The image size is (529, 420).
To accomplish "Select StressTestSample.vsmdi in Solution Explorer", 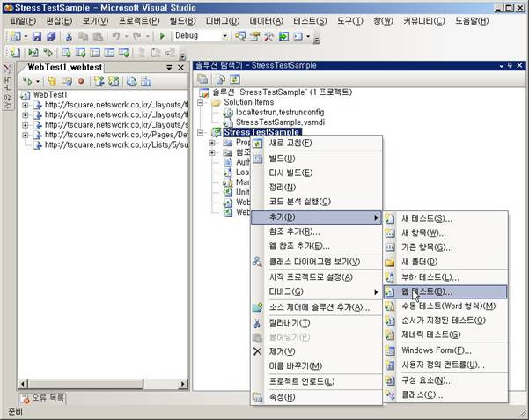I will 280,122.
